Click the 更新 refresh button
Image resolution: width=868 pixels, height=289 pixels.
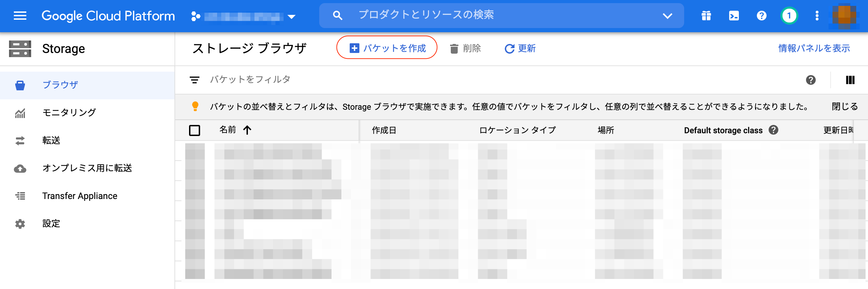pos(520,48)
